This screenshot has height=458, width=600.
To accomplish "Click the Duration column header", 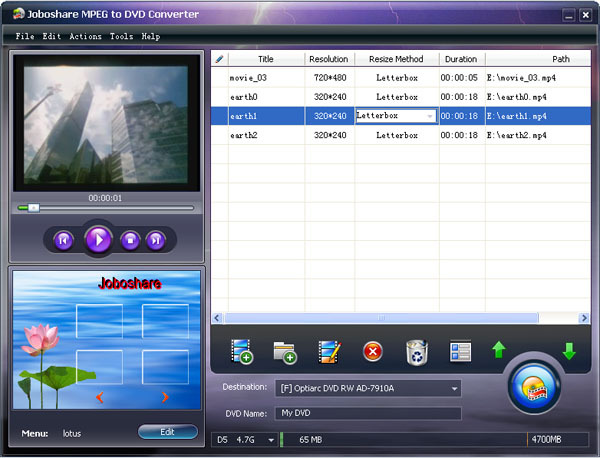I will (461, 59).
